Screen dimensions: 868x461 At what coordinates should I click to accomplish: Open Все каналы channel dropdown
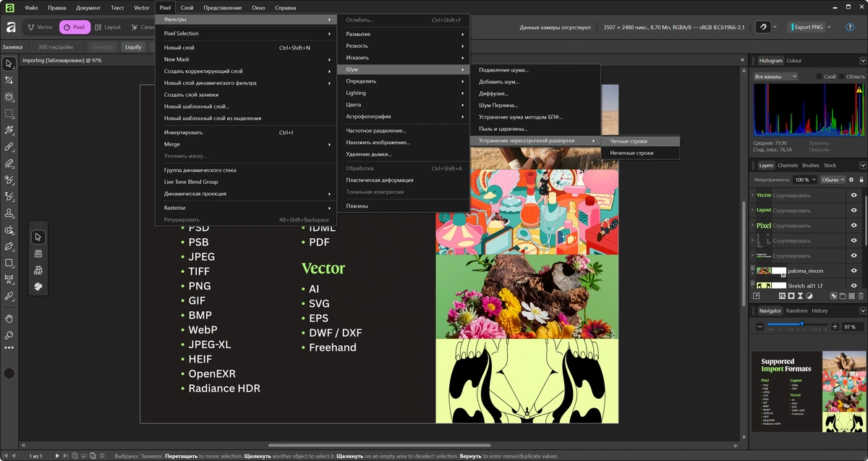(775, 76)
